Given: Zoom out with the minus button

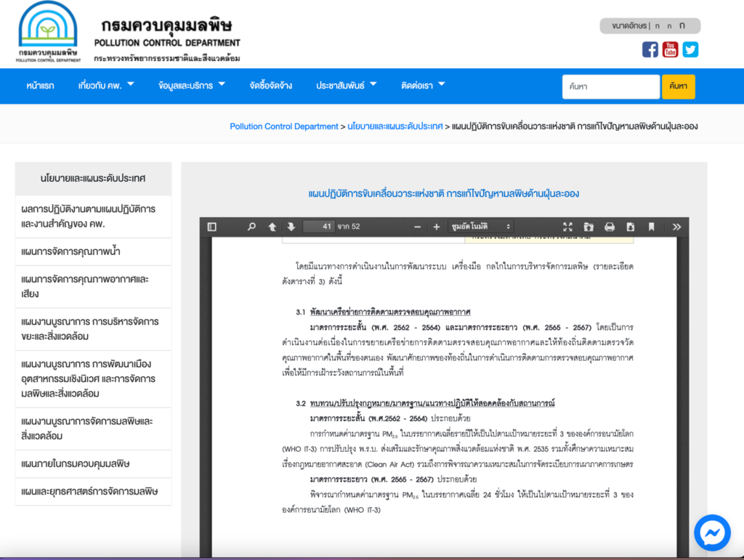Looking at the screenshot, I should (418, 227).
